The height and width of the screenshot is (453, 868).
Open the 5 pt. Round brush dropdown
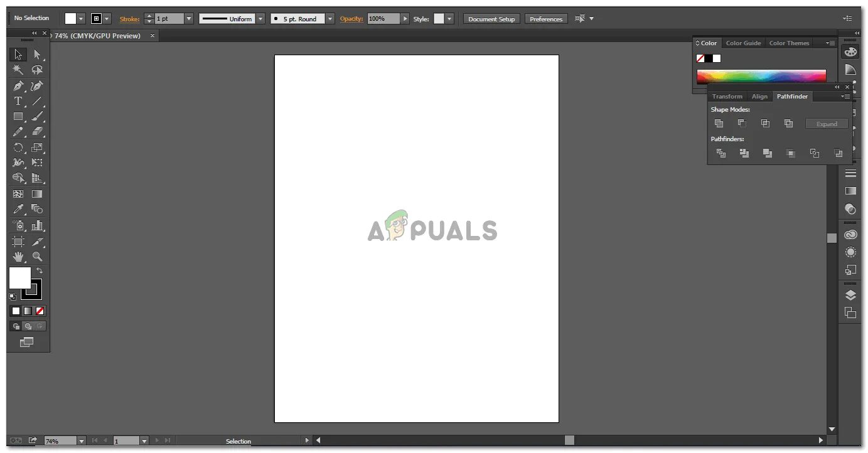(330, 19)
